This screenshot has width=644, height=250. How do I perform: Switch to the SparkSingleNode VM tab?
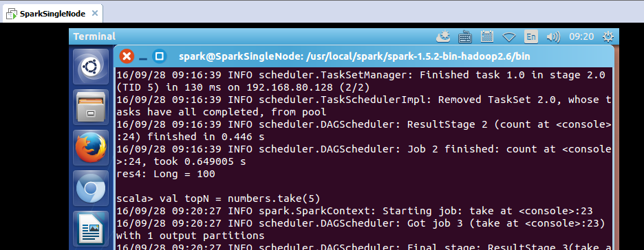(x=52, y=14)
